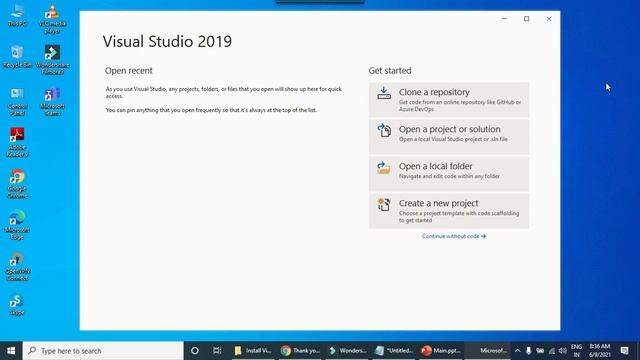Close the Visual Studio 2019 start window
This screenshot has width=640, height=360.
549,19
